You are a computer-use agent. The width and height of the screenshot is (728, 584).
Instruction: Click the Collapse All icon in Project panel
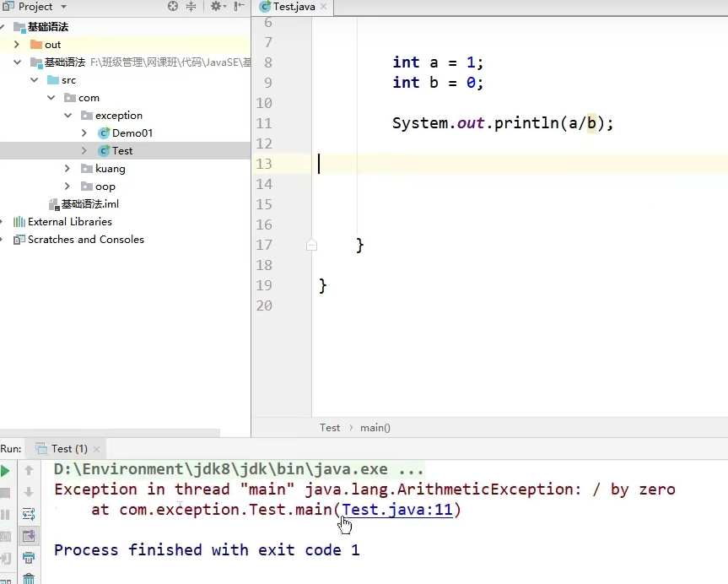[x=191, y=6]
